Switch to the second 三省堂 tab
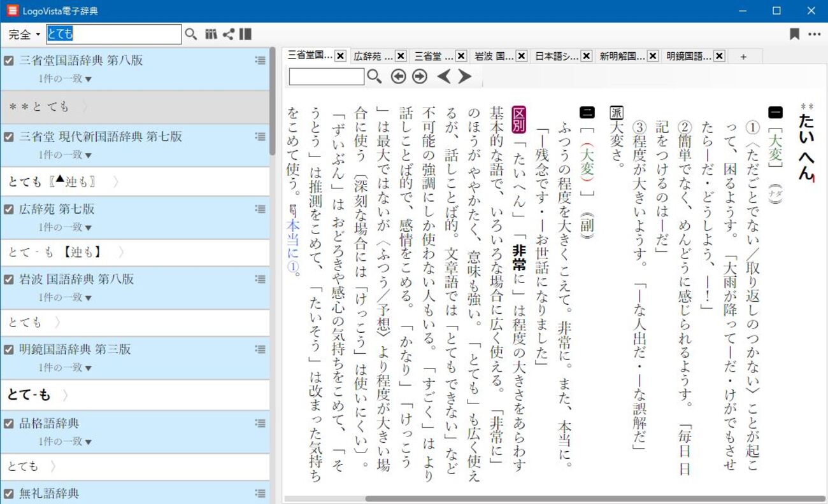This screenshot has width=828, height=504. pyautogui.click(x=433, y=56)
